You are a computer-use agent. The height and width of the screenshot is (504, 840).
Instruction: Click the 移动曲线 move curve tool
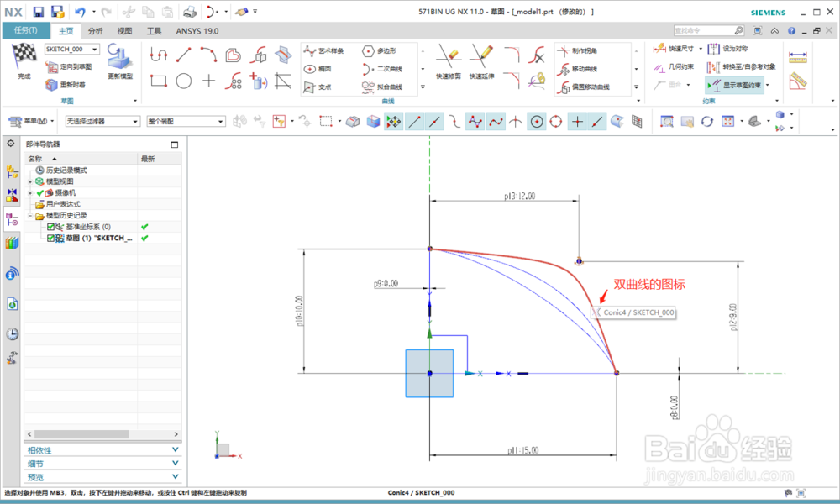577,69
